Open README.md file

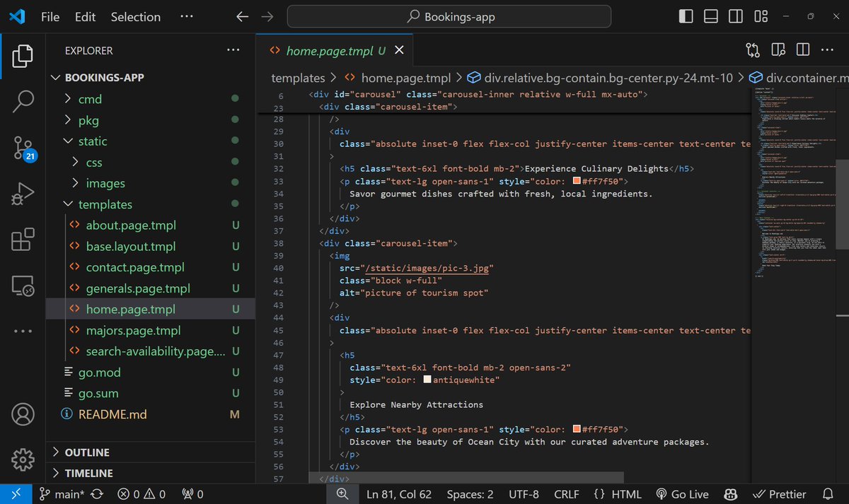[x=113, y=414]
